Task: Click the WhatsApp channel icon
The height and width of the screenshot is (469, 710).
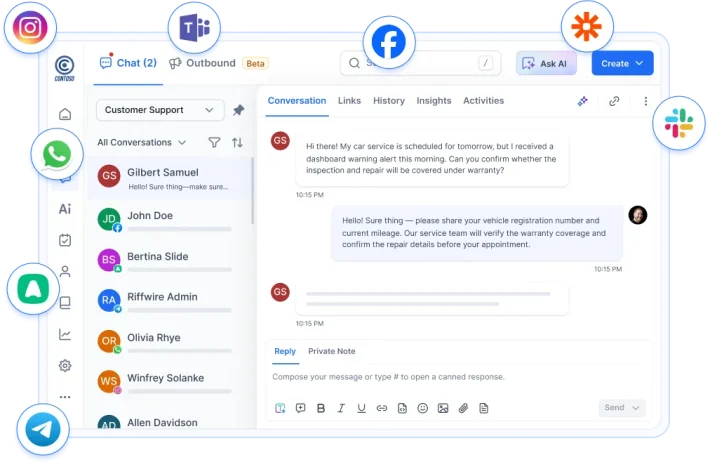Action: coord(57,154)
